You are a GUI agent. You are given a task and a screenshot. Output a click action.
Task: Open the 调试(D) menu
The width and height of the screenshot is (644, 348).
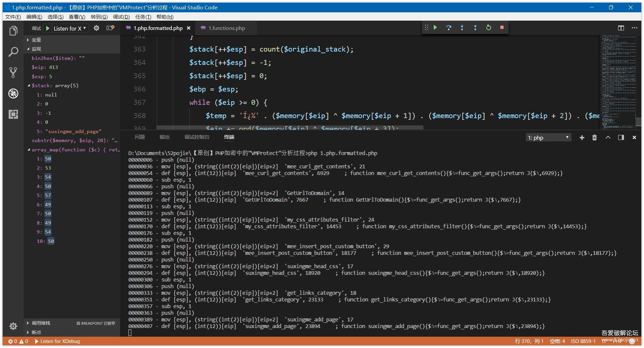pos(121,17)
